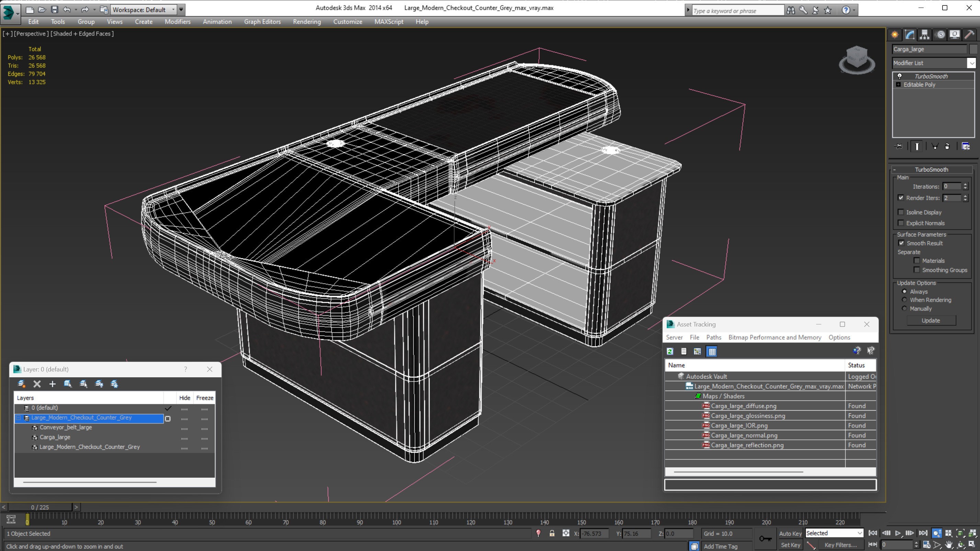Click the Create New Layer icon
The height and width of the screenshot is (551, 980).
22,384
